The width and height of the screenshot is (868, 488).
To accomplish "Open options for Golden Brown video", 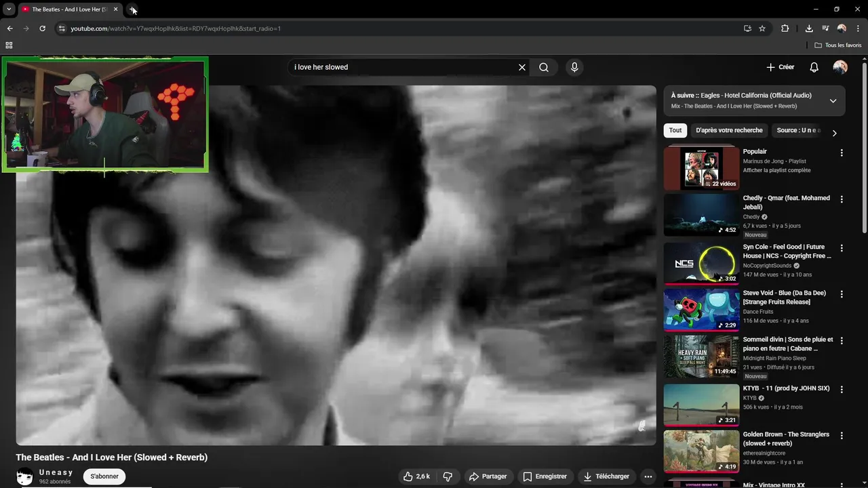I will pyautogui.click(x=842, y=436).
